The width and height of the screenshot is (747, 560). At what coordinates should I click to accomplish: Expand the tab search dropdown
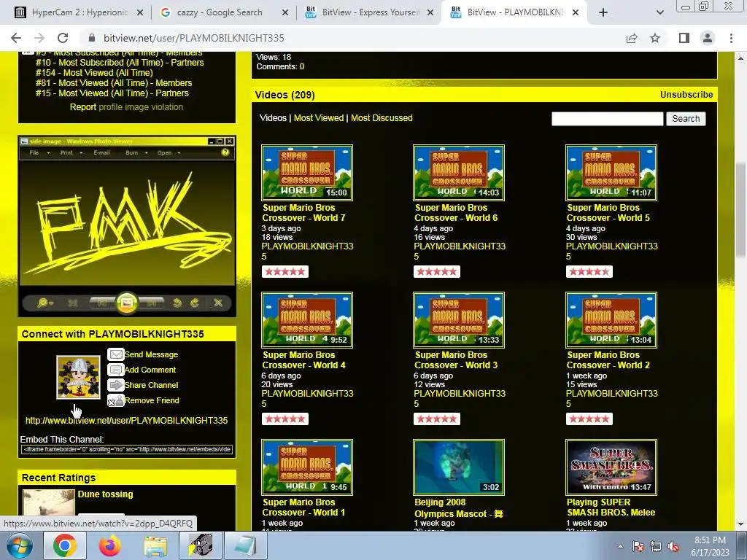659,12
